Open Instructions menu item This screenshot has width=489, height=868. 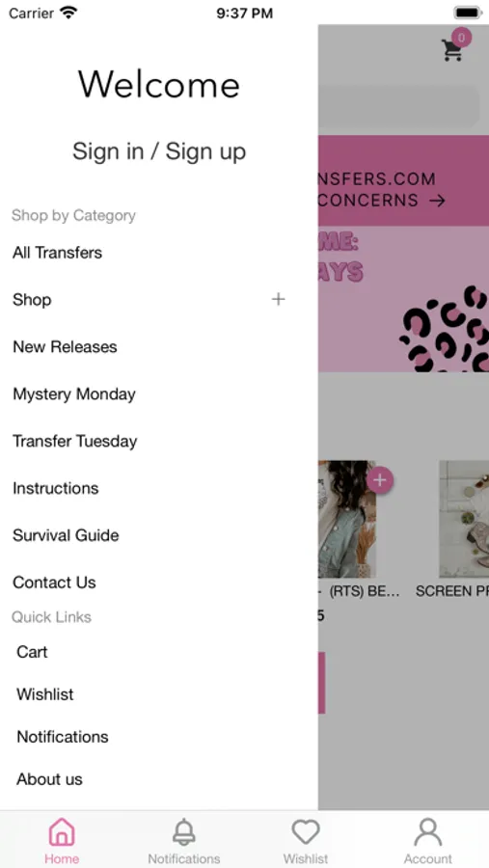pyautogui.click(x=55, y=488)
